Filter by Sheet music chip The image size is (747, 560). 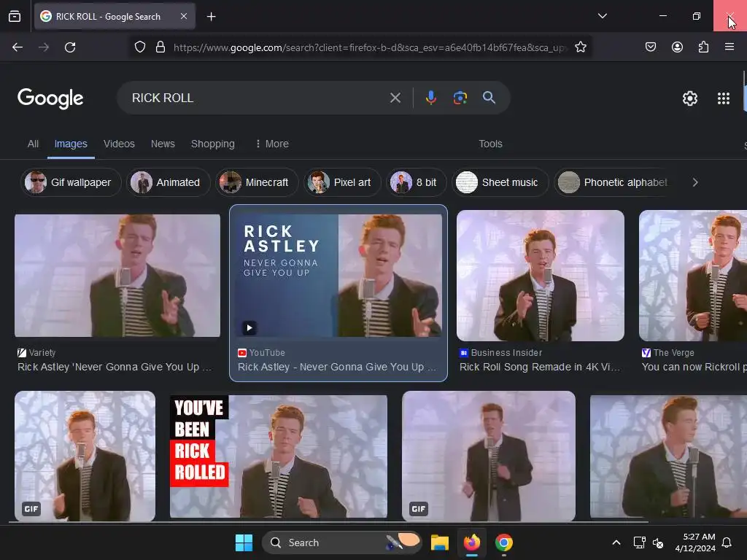(x=500, y=182)
